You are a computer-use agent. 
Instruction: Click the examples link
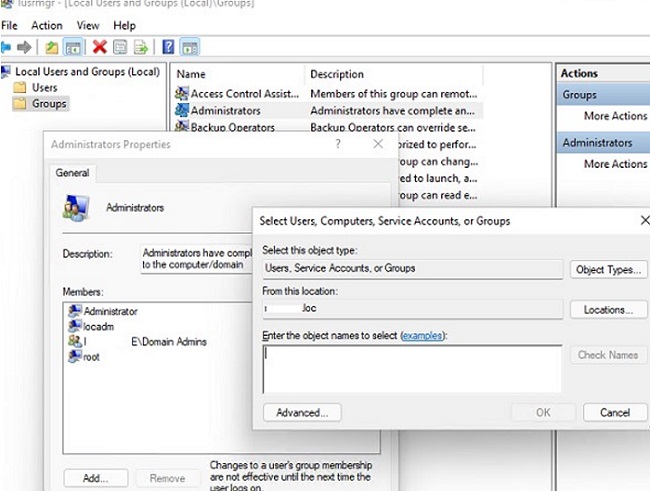click(x=420, y=336)
